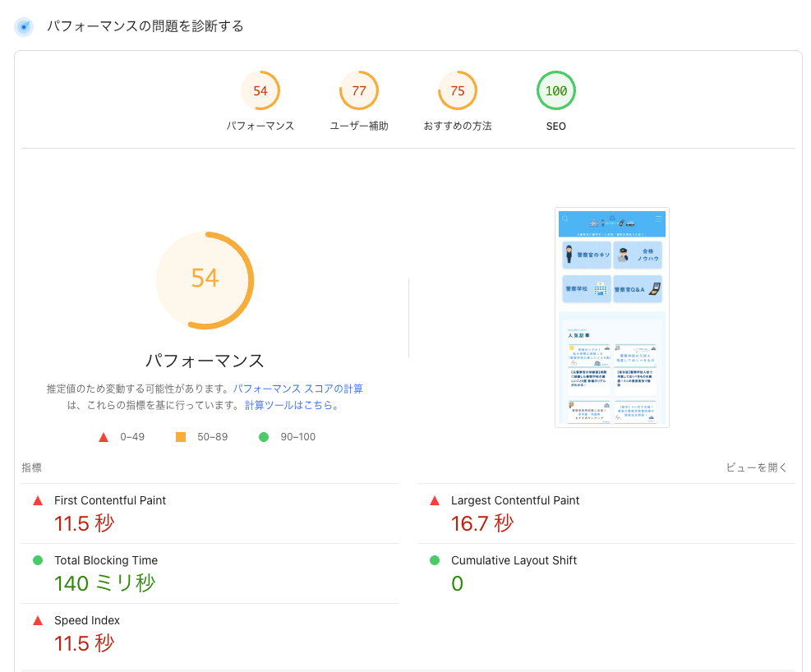Open the mobile page screenshot thumbnail
811x672 pixels.
pos(612,317)
